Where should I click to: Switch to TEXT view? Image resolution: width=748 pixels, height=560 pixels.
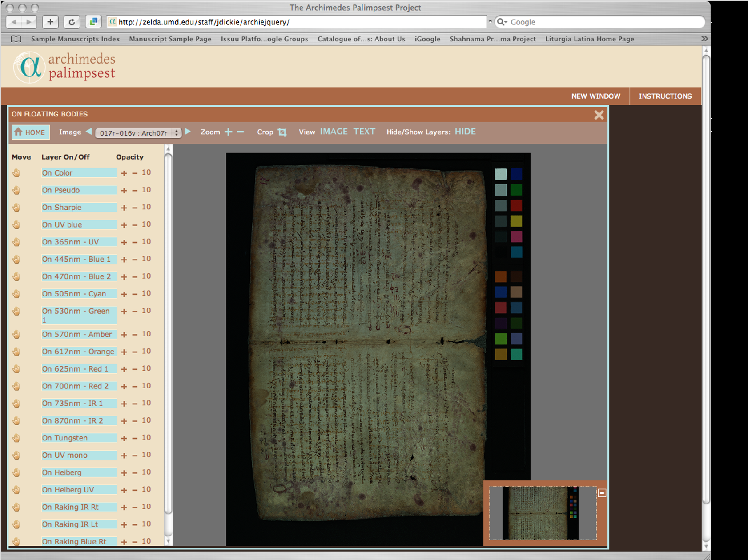tap(364, 132)
